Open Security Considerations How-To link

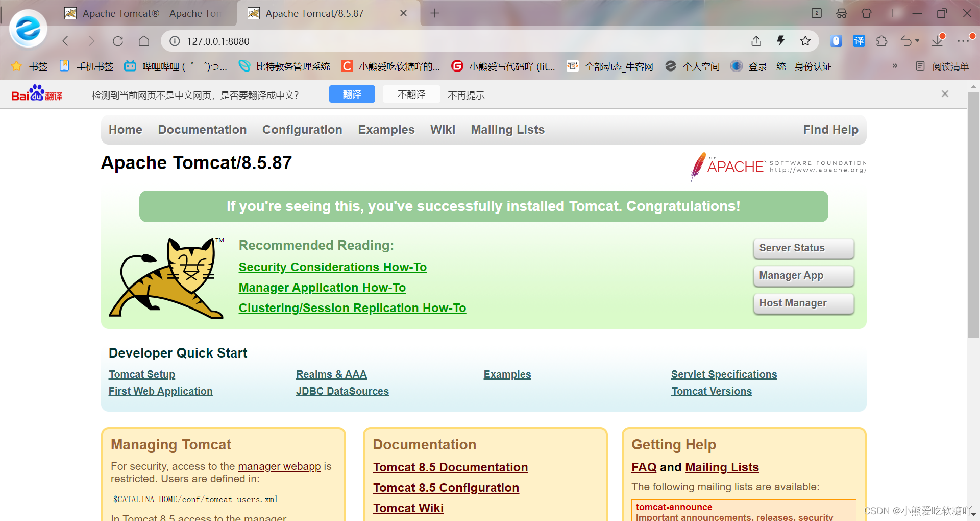[x=333, y=267]
